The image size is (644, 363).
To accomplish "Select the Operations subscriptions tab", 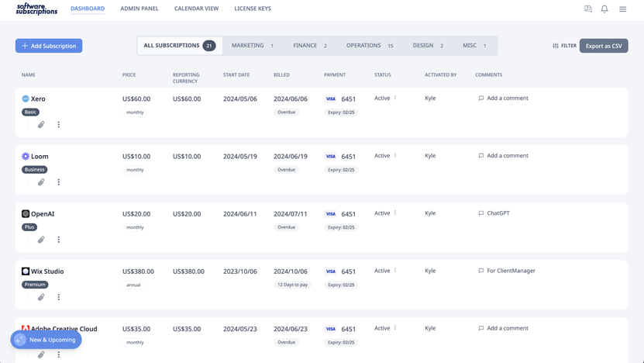I will [x=369, y=46].
